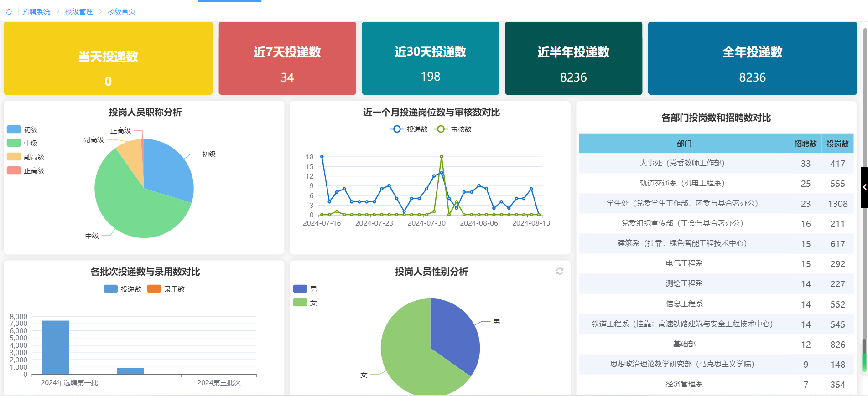This screenshot has height=396, width=868.
Task: Click the 近半年投递数 dark green card
Action: tap(573, 58)
